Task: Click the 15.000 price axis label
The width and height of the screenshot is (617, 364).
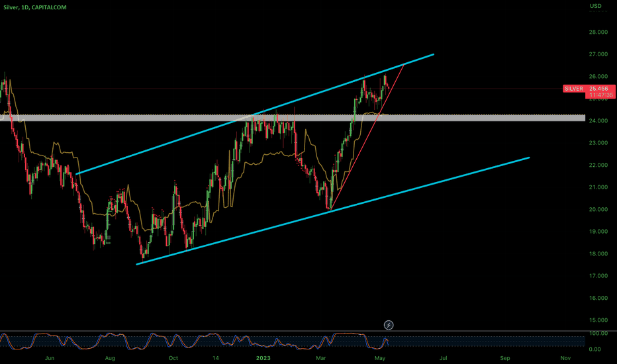Action: point(598,320)
